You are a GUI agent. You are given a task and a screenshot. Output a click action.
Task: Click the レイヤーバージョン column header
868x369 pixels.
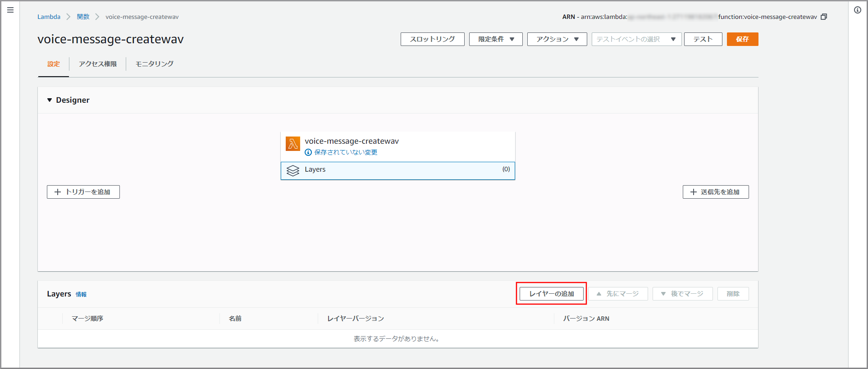(356, 319)
